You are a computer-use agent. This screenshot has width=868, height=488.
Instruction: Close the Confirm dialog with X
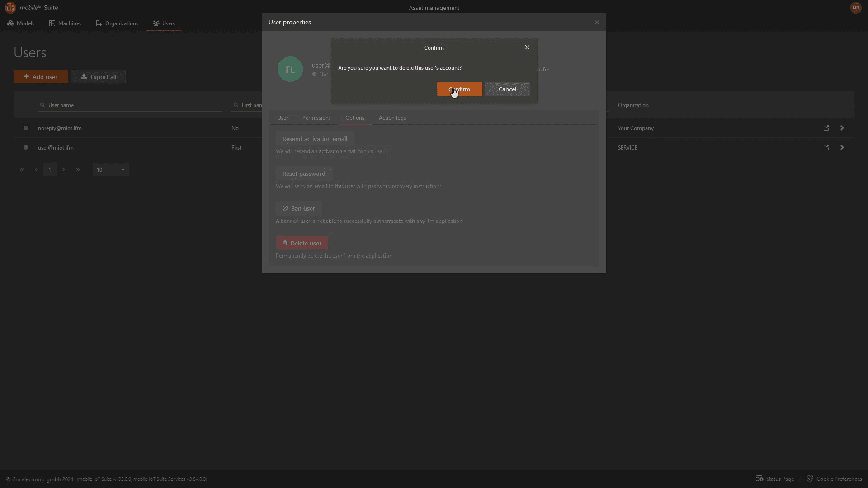(527, 47)
